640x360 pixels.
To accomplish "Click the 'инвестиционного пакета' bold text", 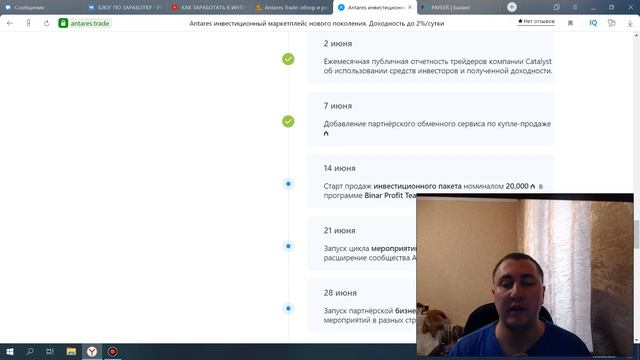I will [x=417, y=186].
